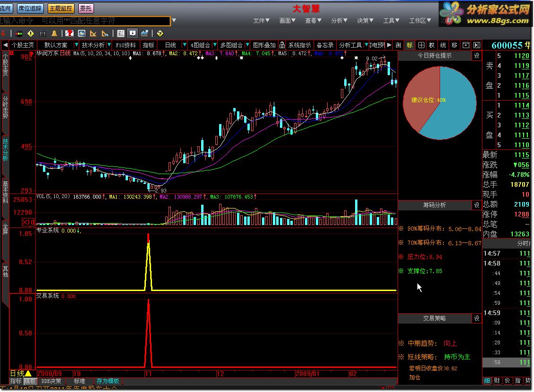The width and height of the screenshot is (534, 392).
Task: Open the command input dropdown arrow
Action: (x=174, y=20)
